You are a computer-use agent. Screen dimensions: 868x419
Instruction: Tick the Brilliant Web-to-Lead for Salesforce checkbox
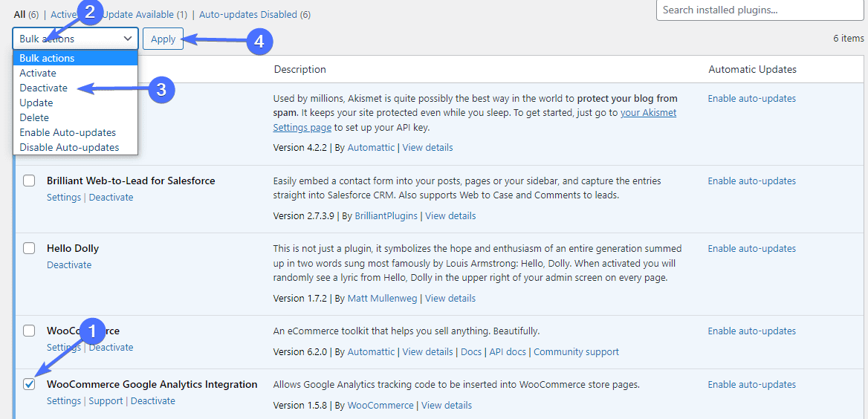[x=29, y=181]
